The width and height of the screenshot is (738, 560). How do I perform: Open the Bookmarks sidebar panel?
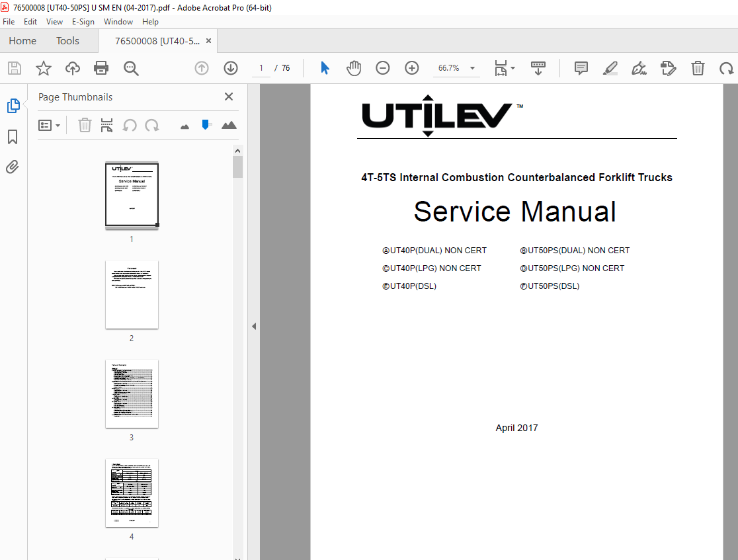[13, 137]
